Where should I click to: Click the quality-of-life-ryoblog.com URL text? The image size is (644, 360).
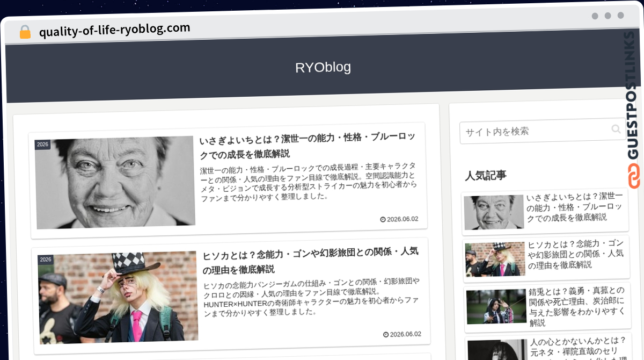115,30
